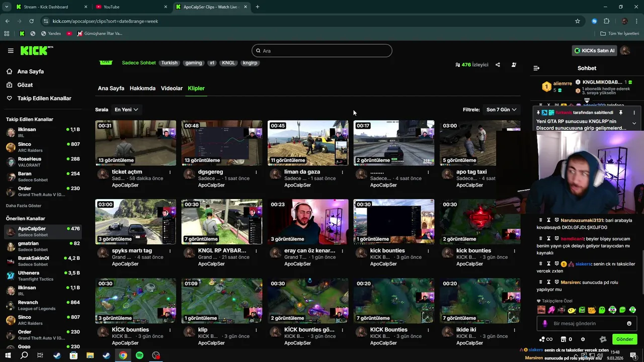Open options for ticket açtım clip

tap(170, 172)
